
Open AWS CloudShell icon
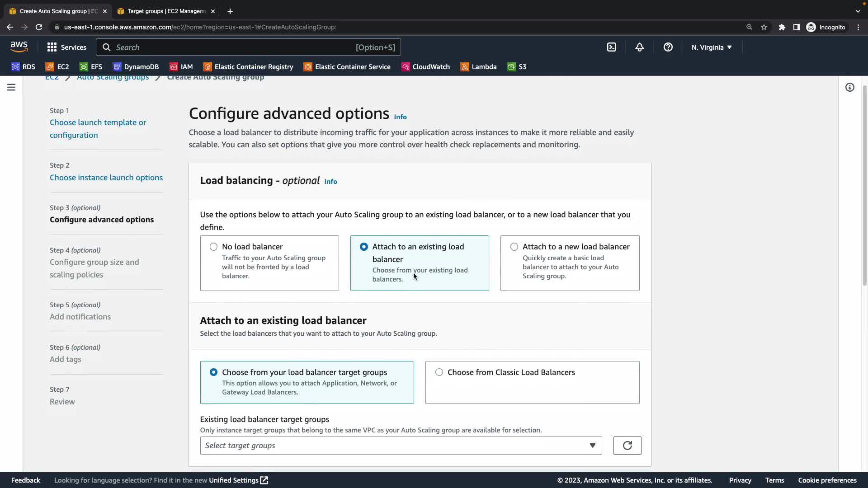point(611,47)
